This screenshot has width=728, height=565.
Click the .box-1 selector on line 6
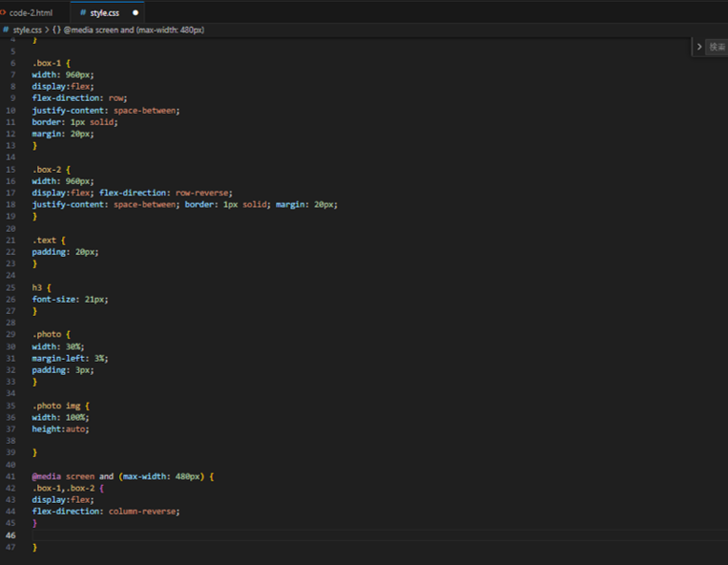tap(47, 63)
